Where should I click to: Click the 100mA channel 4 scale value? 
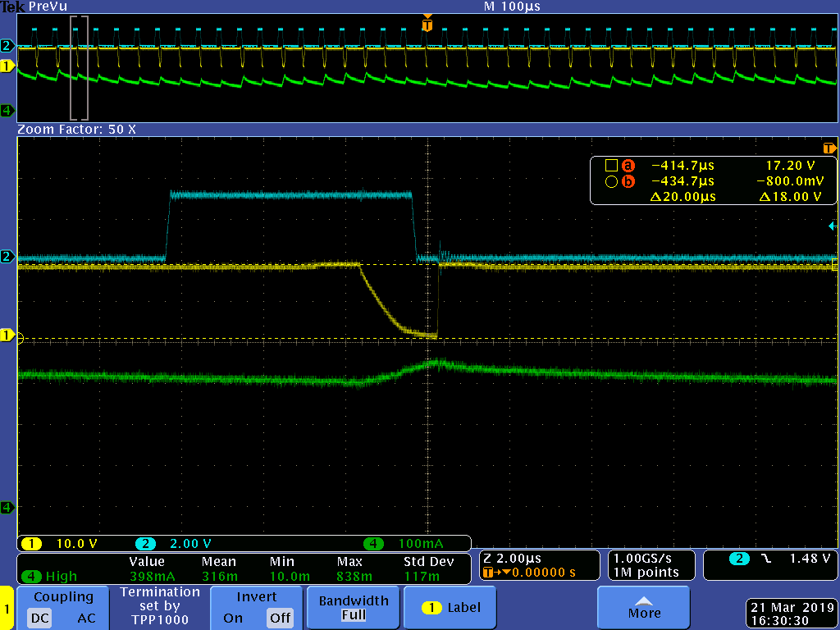pyautogui.click(x=421, y=544)
